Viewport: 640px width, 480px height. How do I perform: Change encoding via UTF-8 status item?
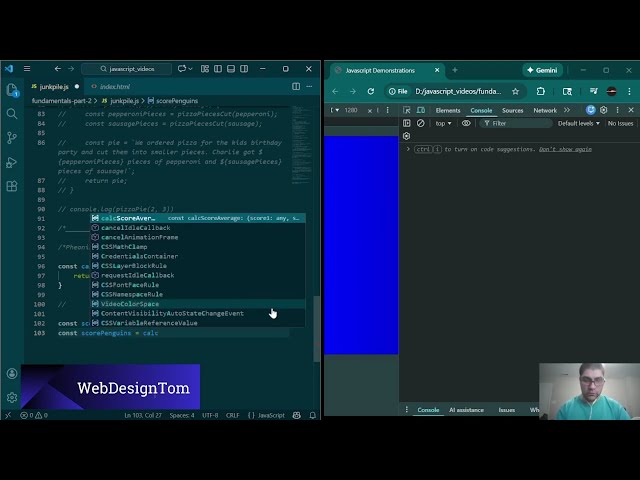click(210, 415)
